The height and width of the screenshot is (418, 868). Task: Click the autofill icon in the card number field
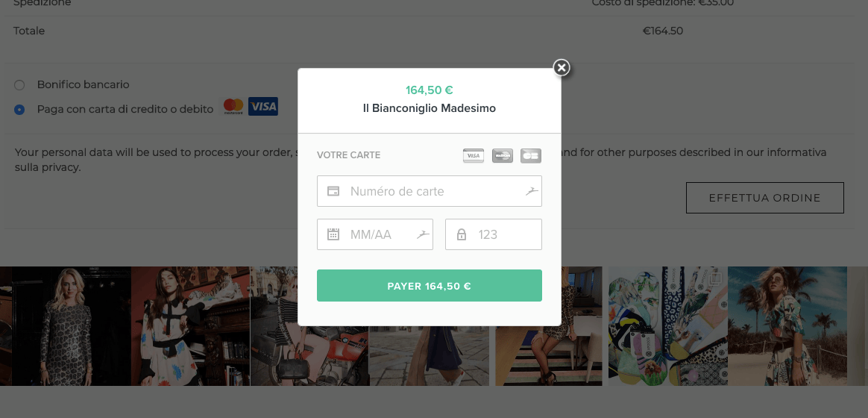(x=531, y=191)
